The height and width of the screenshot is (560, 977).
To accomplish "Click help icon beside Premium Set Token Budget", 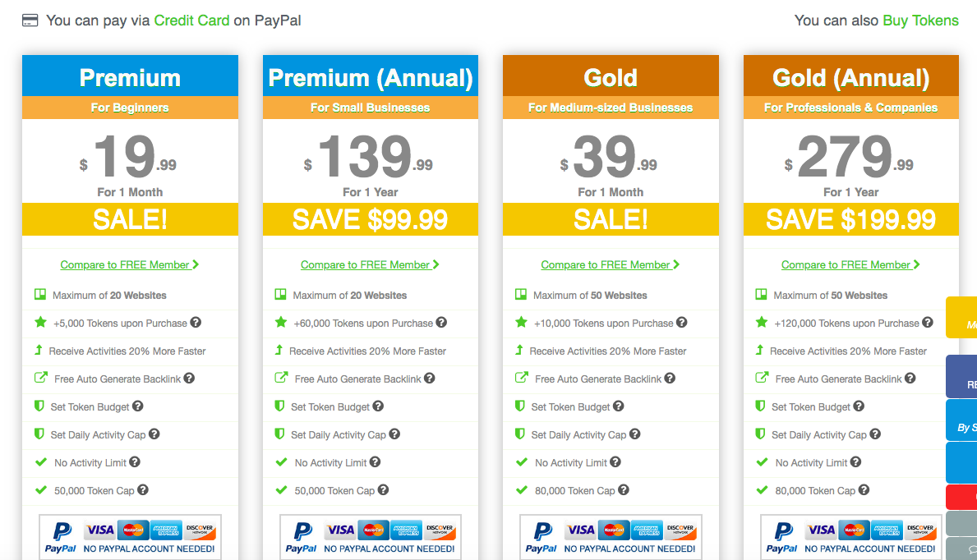I will (x=138, y=406).
